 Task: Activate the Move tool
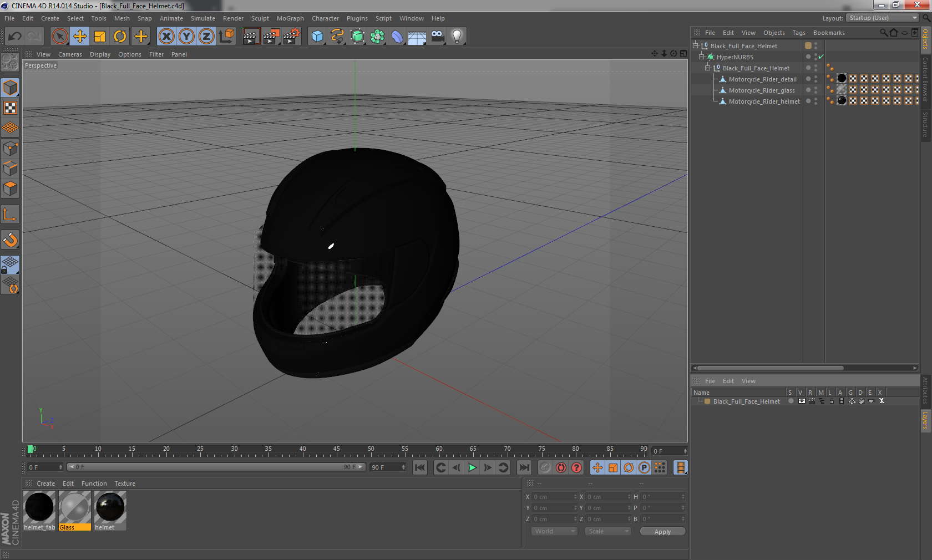click(x=80, y=37)
